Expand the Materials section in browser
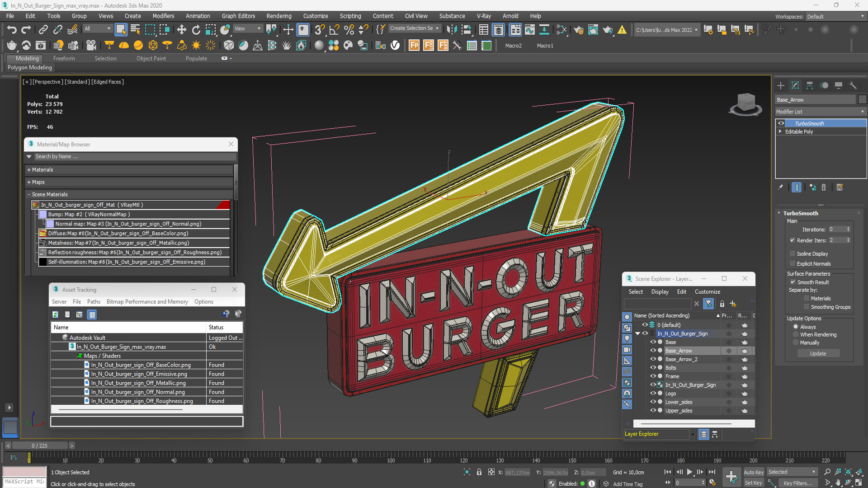 tap(29, 170)
